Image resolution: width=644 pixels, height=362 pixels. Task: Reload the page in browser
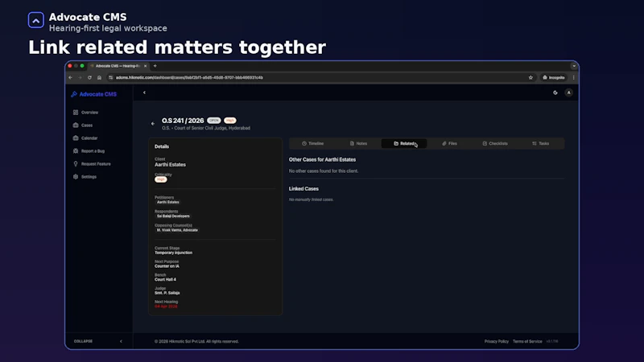[89, 77]
